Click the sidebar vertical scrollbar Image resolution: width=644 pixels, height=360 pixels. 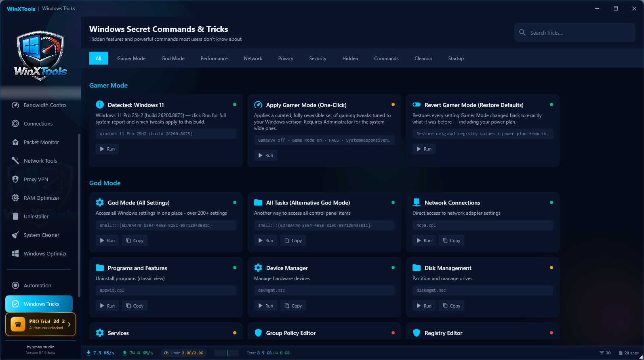[x=79, y=216]
